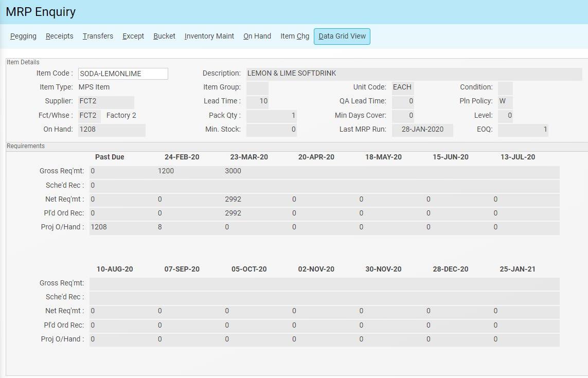Click the Factory 2 warehouse name
Image resolution: width=588 pixels, height=378 pixels.
click(x=121, y=116)
